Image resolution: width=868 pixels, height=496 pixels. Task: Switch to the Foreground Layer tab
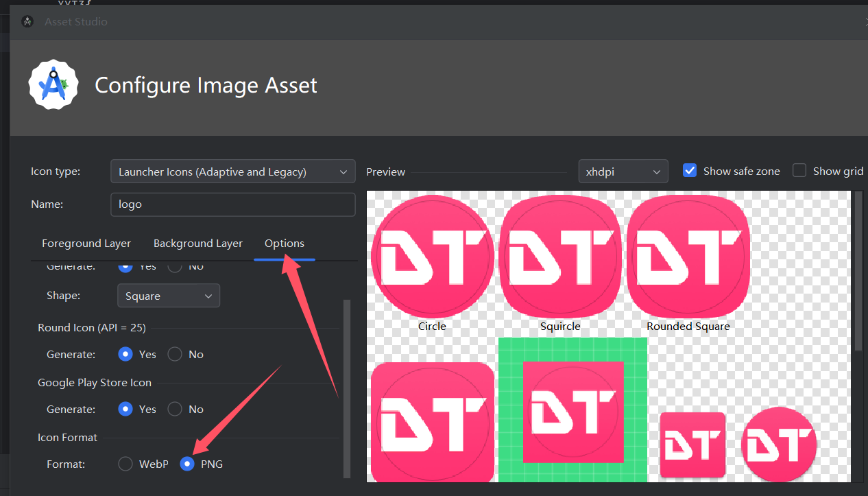(86, 244)
